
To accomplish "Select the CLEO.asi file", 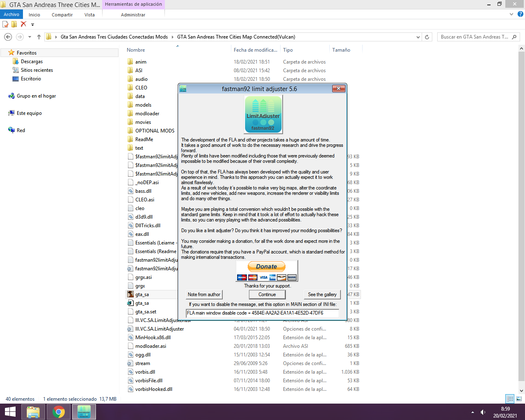I will click(145, 200).
